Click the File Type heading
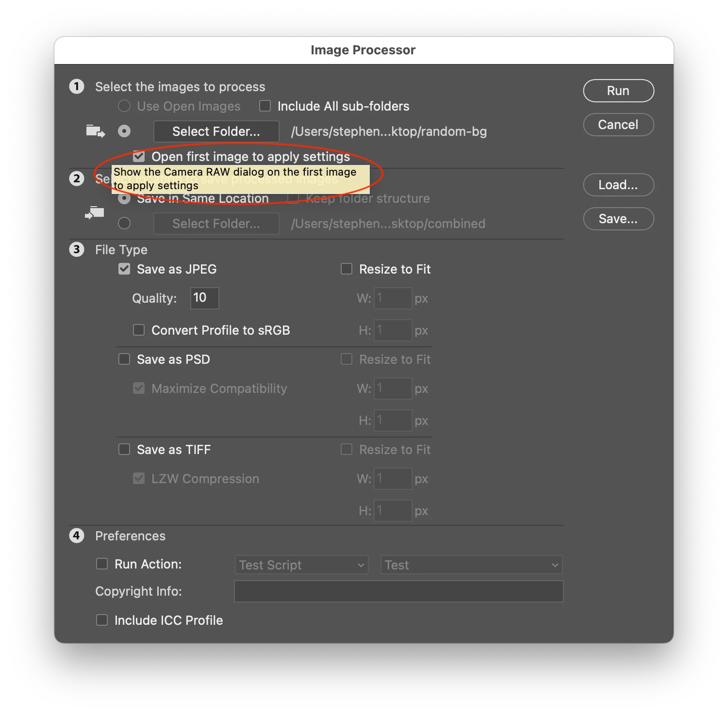Screen dimensions: 728x715 tap(121, 250)
